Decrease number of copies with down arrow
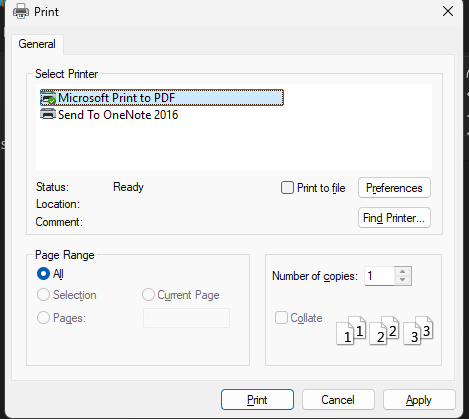The height and width of the screenshot is (419, 469). [x=403, y=280]
